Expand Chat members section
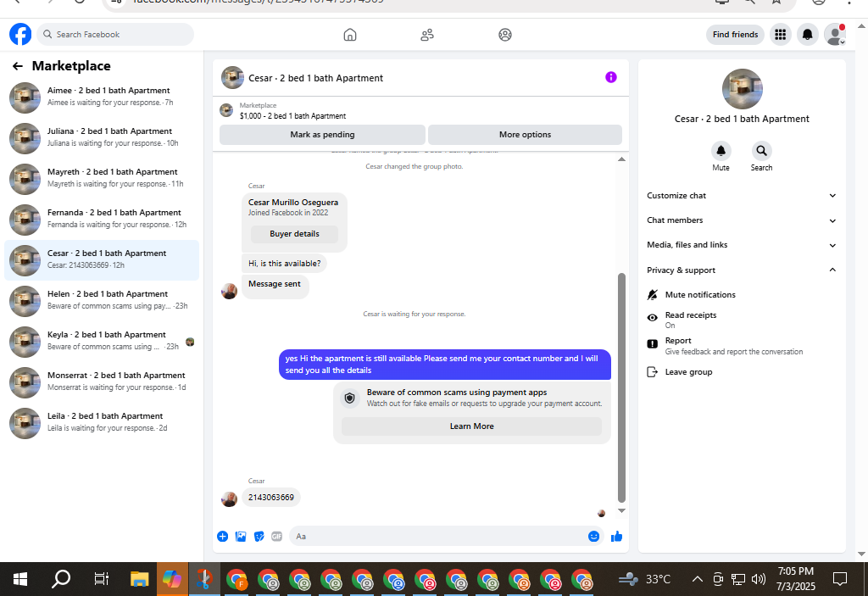This screenshot has height=596, width=868. pos(742,220)
